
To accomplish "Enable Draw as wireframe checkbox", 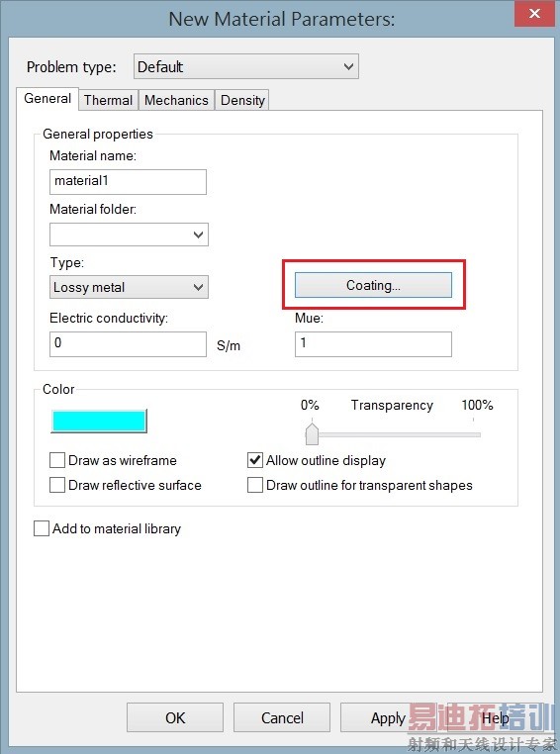I will click(x=57, y=460).
